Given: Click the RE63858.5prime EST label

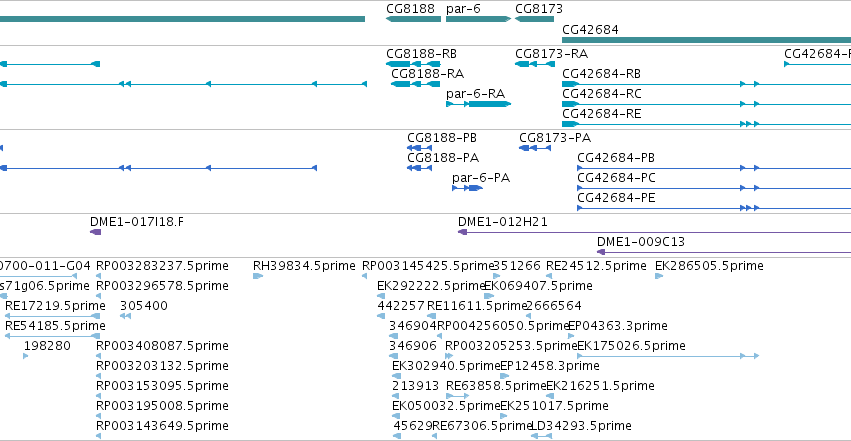Looking at the screenshot, I should point(496,386).
